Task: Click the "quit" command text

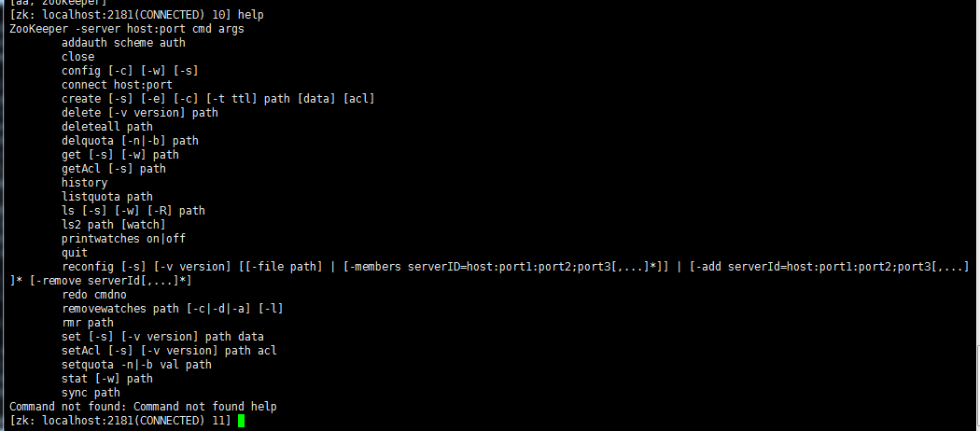Action: tap(75, 253)
